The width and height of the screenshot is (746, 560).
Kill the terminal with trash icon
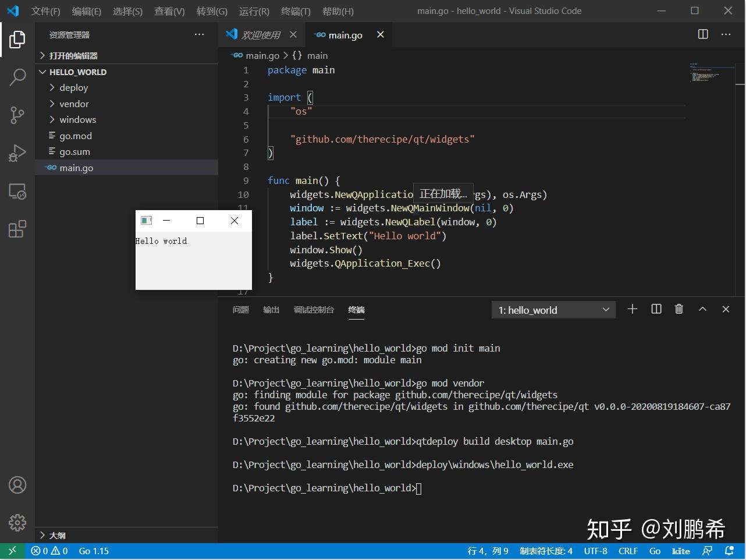[x=678, y=309]
